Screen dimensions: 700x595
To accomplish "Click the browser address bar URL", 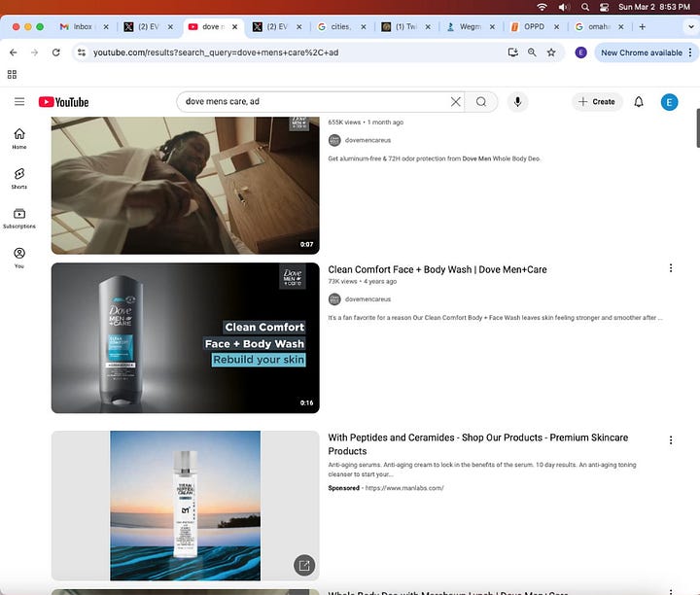I will pos(216,52).
